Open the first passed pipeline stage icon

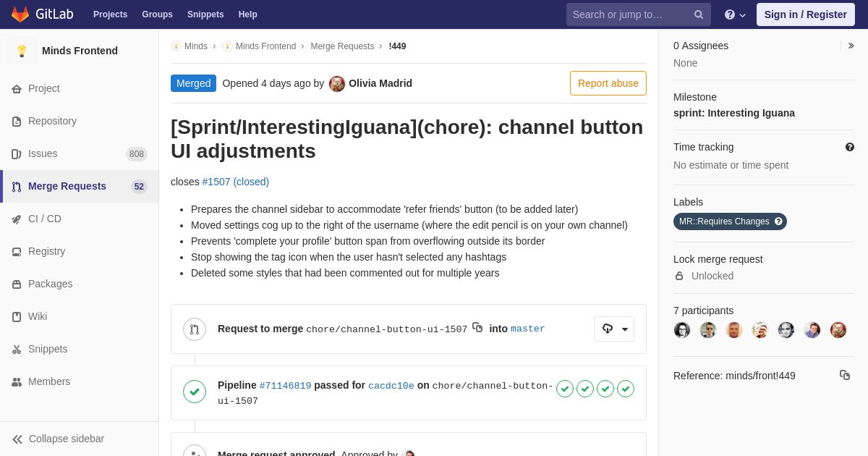[565, 389]
